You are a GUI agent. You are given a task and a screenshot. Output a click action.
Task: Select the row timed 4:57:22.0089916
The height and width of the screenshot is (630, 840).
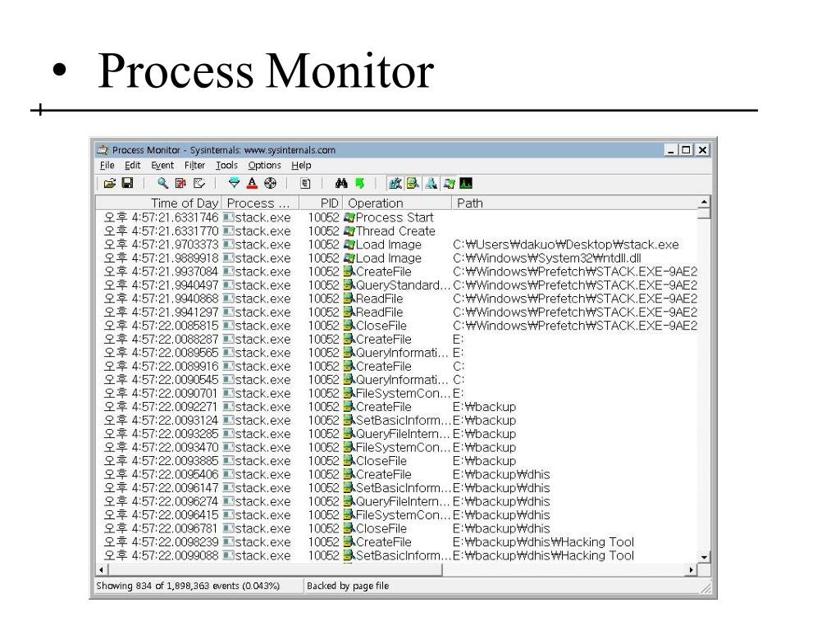396,367
